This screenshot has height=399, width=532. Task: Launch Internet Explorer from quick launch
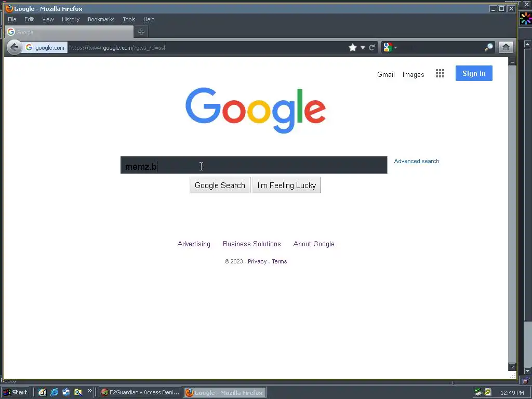pyautogui.click(x=54, y=392)
